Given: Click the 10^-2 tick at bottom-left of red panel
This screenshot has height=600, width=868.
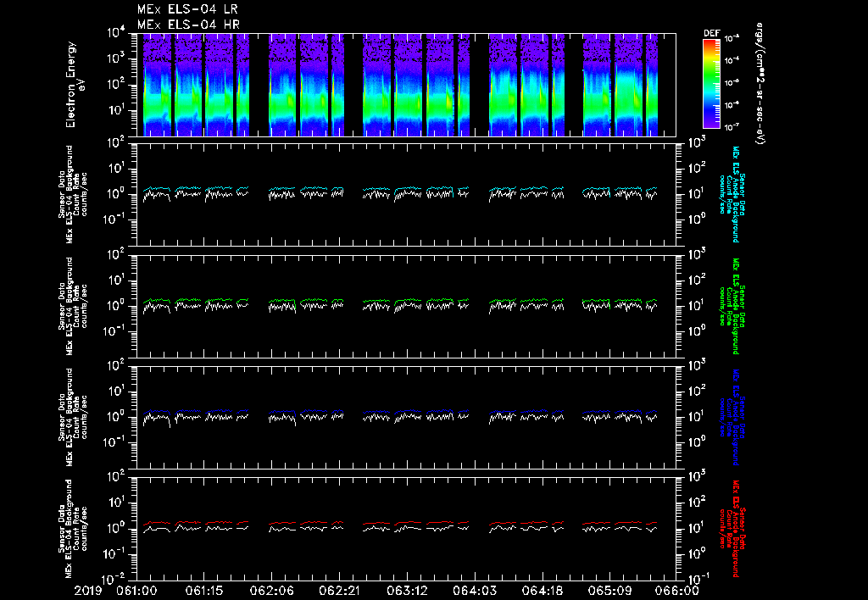Looking at the screenshot, I should (114, 580).
